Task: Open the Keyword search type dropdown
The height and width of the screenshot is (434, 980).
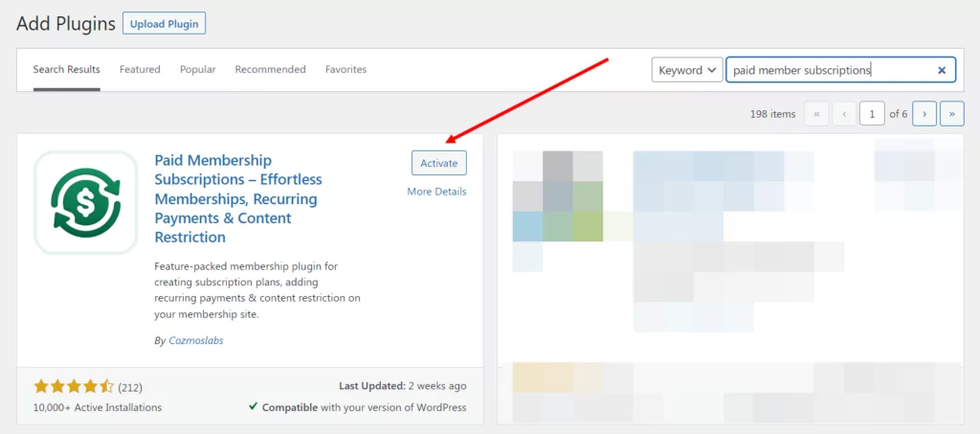Action: click(687, 70)
